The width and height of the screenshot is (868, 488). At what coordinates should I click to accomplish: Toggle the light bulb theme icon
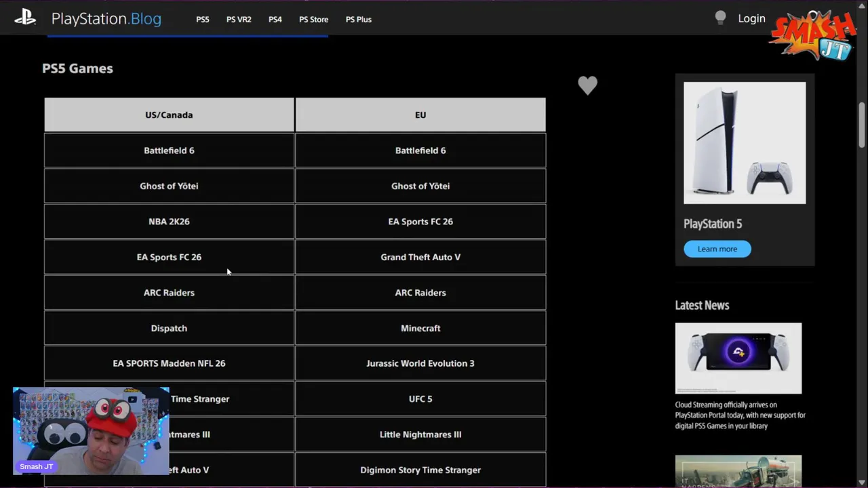point(720,18)
